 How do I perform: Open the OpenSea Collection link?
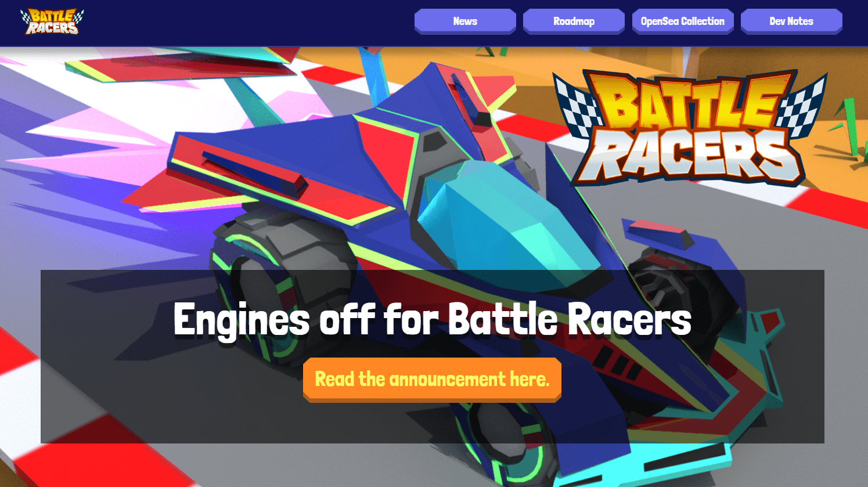pyautogui.click(x=683, y=21)
